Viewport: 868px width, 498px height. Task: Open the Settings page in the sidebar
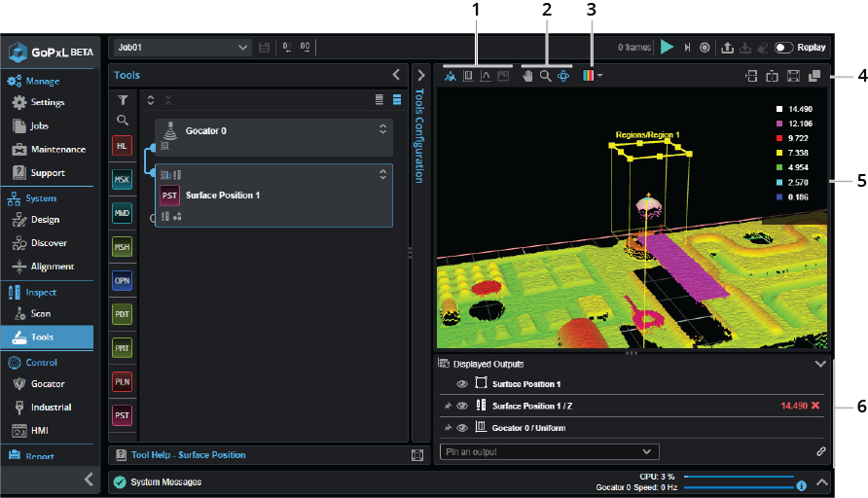[x=47, y=102]
